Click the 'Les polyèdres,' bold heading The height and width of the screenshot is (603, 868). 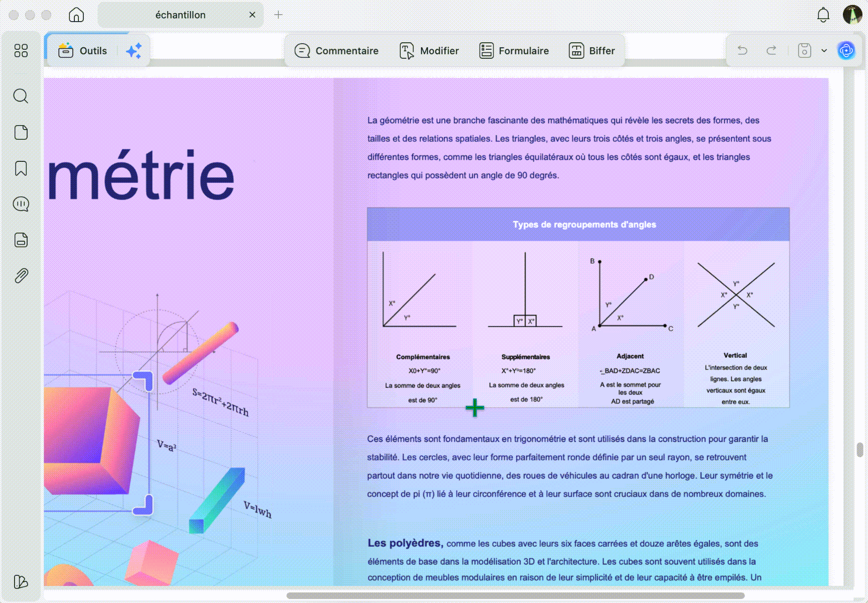(x=405, y=543)
